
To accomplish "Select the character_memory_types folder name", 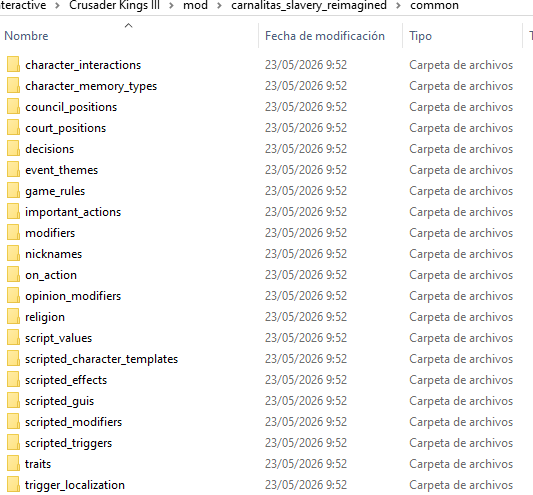I will pyautogui.click(x=91, y=86).
